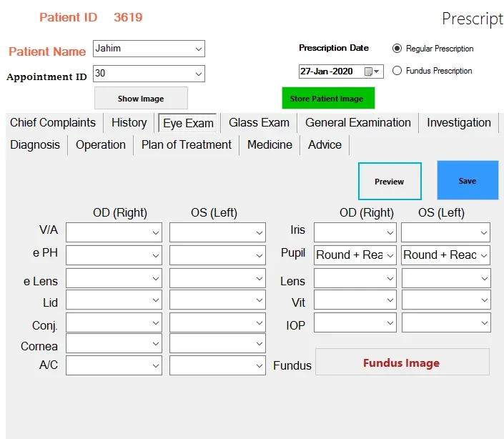
Task: Click the Fundus Image button
Action: [x=402, y=362]
